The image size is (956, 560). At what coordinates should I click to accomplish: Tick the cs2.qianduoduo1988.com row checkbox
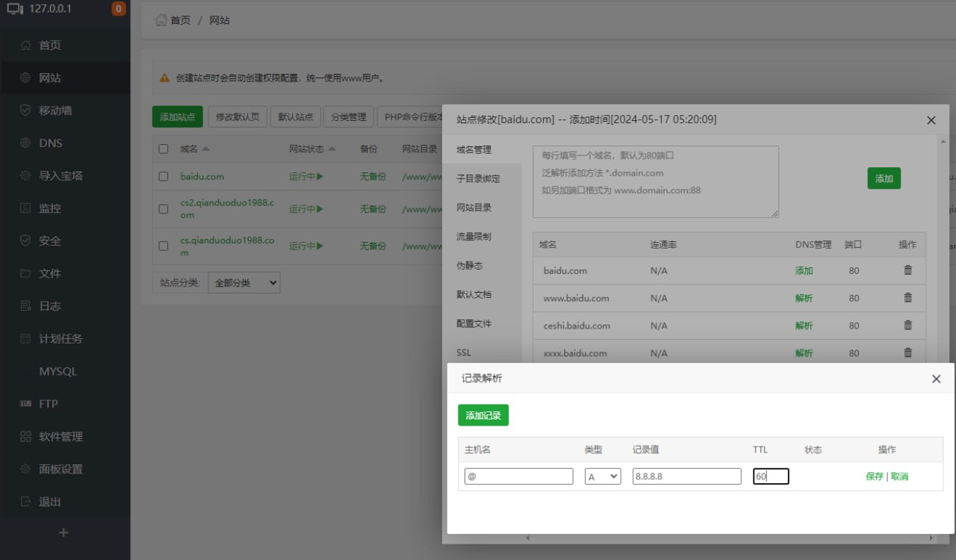pyautogui.click(x=164, y=209)
